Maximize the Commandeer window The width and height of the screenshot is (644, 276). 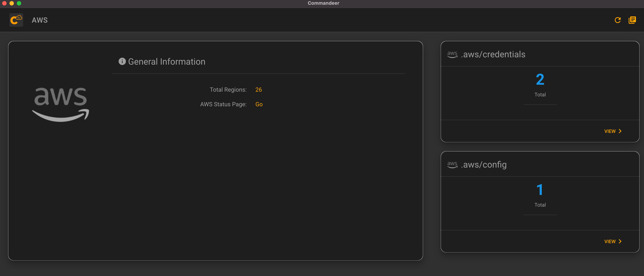tap(19, 3)
